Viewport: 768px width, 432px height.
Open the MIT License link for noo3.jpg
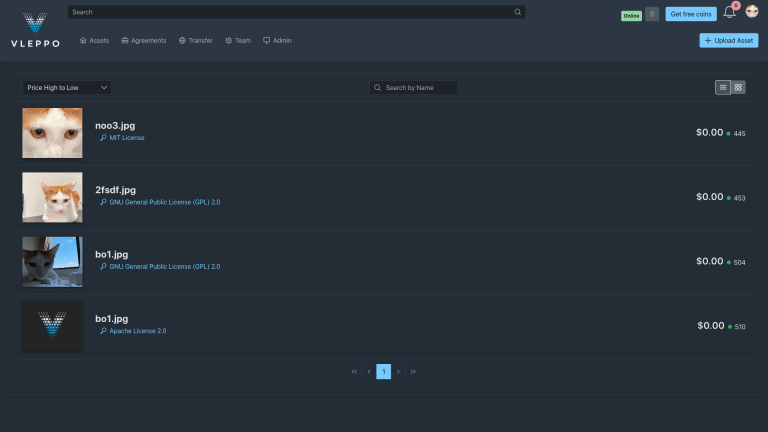[126, 138]
